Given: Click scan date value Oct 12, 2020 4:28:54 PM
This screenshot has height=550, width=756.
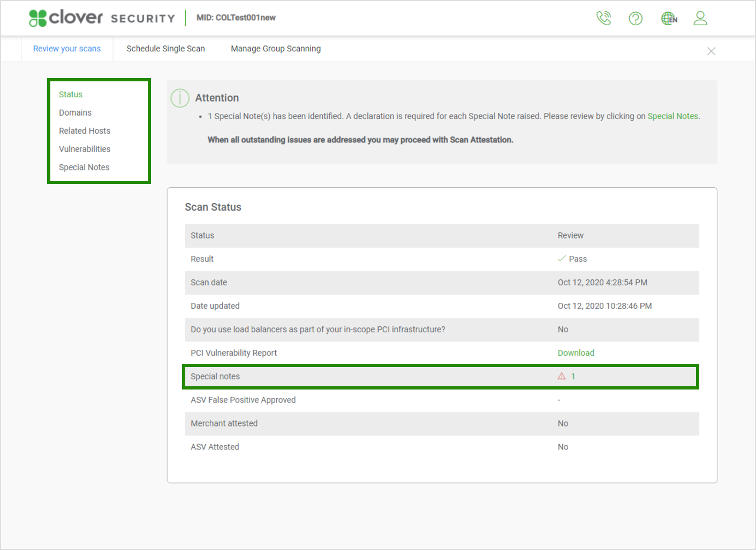Looking at the screenshot, I should [x=602, y=282].
